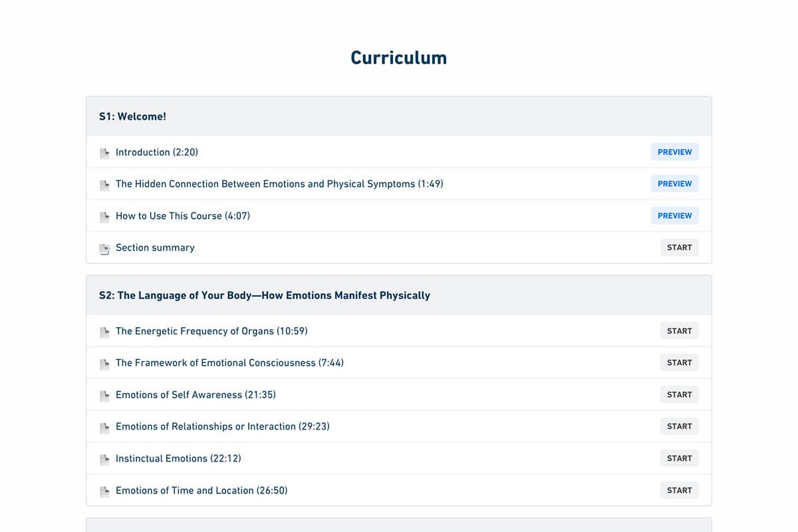Click the icon beside The Framework of Emotional Consciousness
Image resolution: width=798 pixels, height=532 pixels.
[104, 364]
